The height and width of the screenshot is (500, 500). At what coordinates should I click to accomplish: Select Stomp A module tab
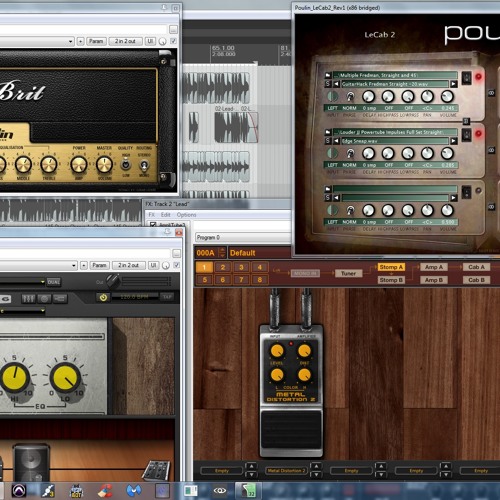391,267
